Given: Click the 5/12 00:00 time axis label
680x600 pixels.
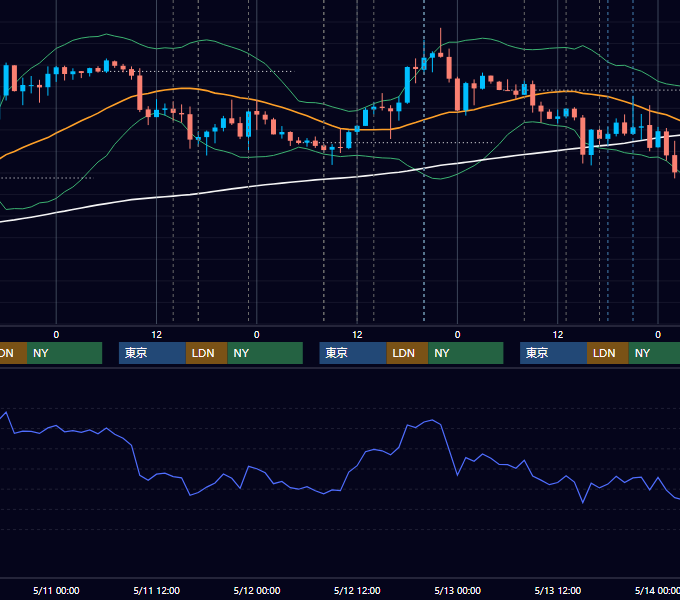Looking at the screenshot, I should click(x=257, y=590).
